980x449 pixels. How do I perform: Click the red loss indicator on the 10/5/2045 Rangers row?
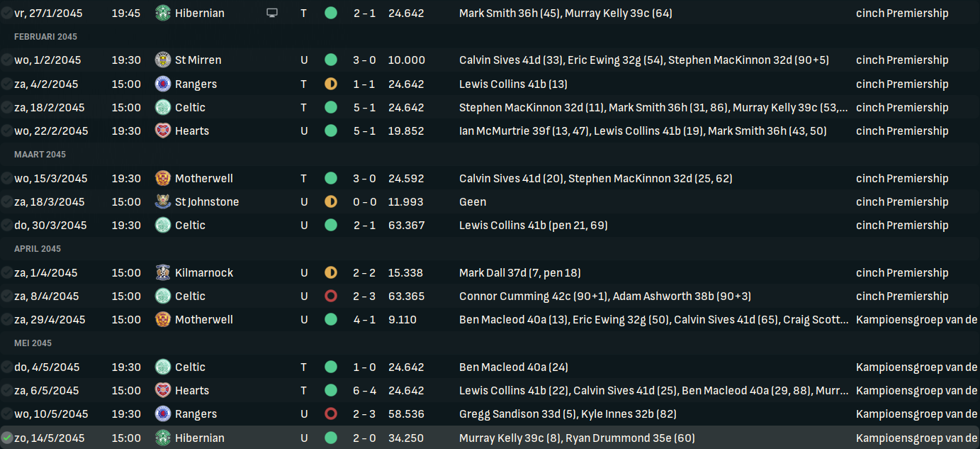pyautogui.click(x=330, y=414)
